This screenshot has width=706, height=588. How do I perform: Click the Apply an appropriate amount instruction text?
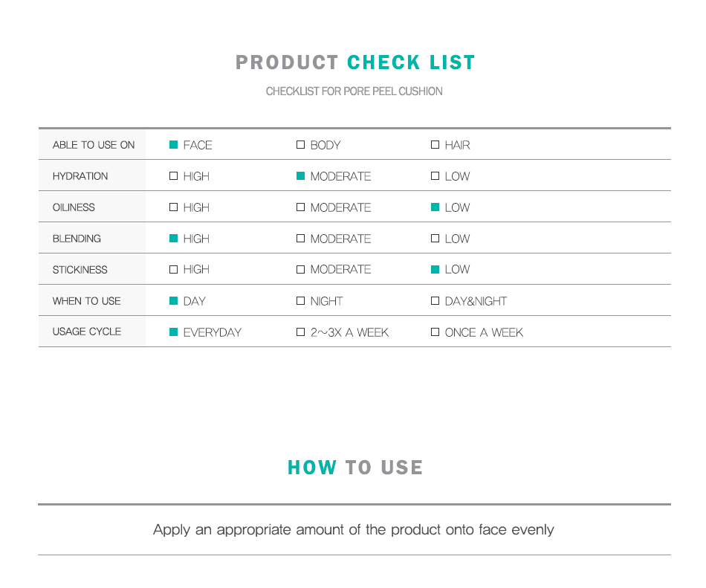[354, 530]
